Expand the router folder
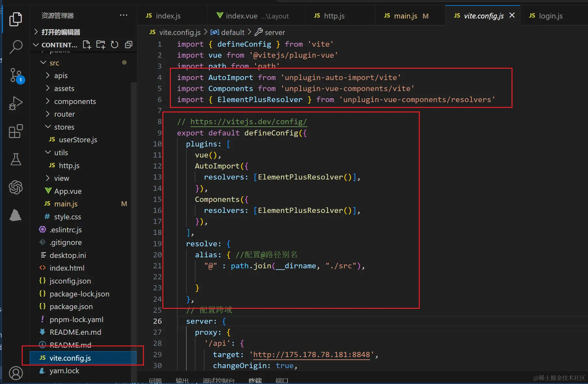Image resolution: width=588 pixels, height=384 pixels. point(65,114)
